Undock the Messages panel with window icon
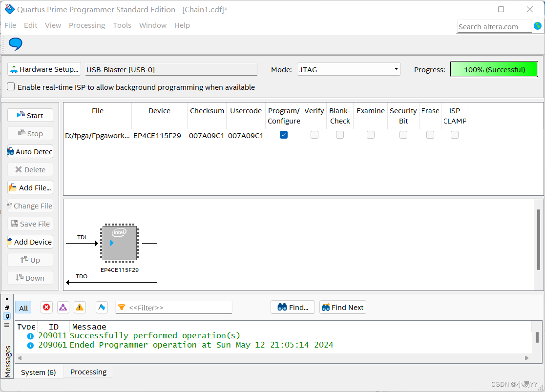 pyautogui.click(x=7, y=308)
